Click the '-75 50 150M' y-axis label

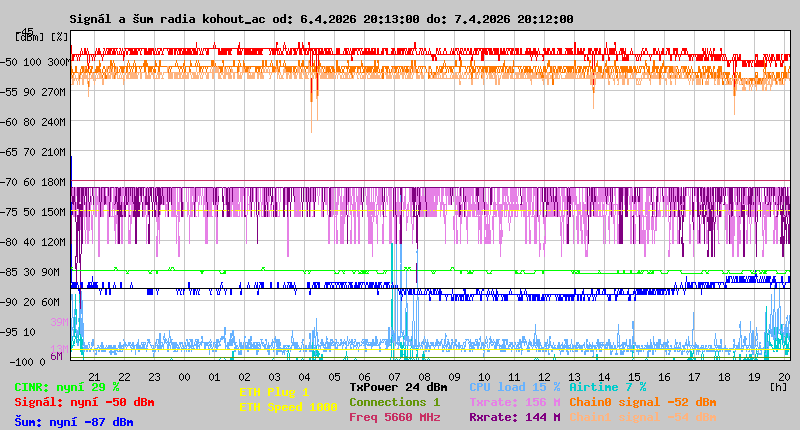(33, 212)
